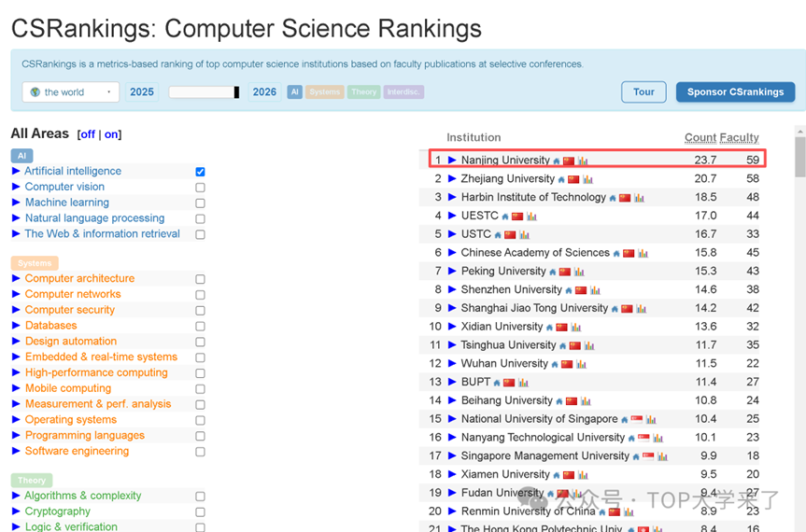Screen dimensions: 806x532
Task: Open Tsinghua University home page icon
Action: click(x=562, y=345)
